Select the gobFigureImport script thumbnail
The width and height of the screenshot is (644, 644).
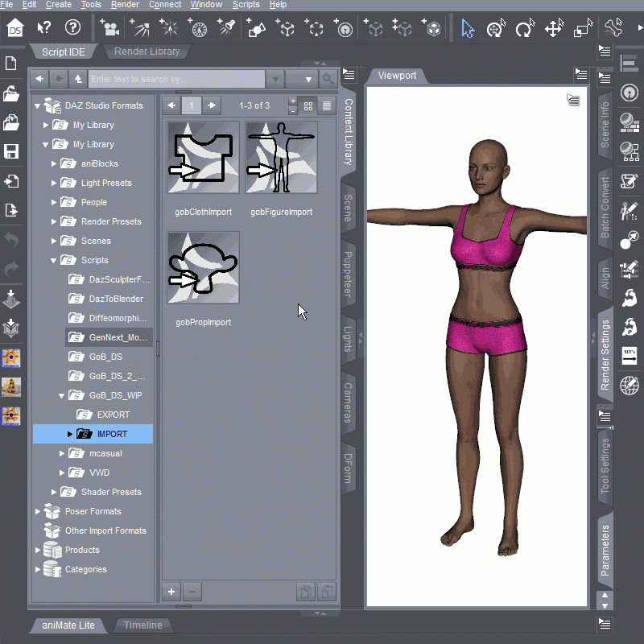click(x=281, y=157)
